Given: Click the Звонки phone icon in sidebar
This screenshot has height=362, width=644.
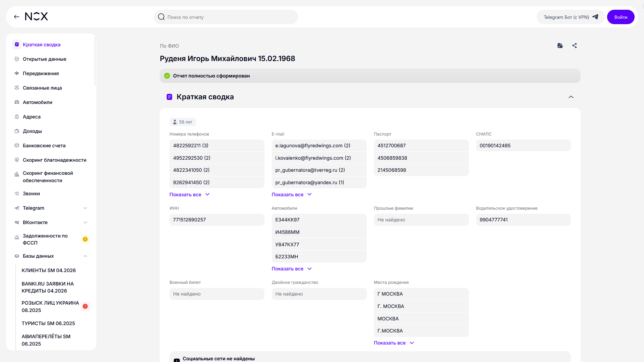Looking at the screenshot, I should (17, 194).
